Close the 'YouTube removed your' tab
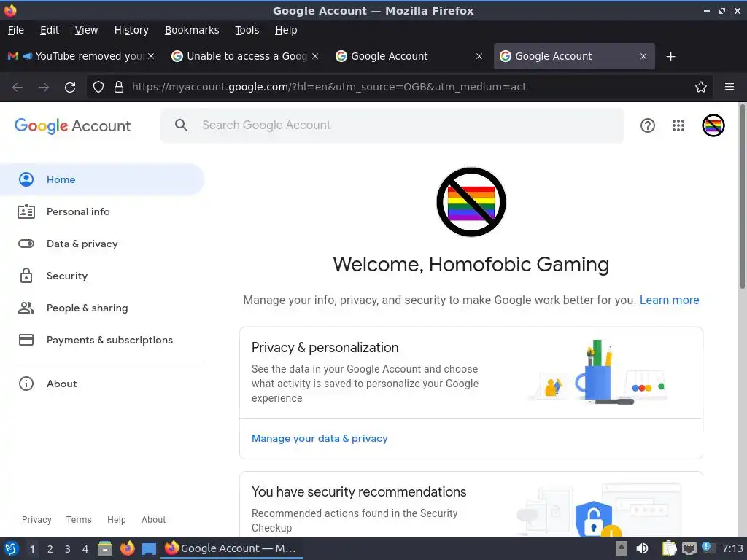Screen dimensions: 747x560 [150, 56]
